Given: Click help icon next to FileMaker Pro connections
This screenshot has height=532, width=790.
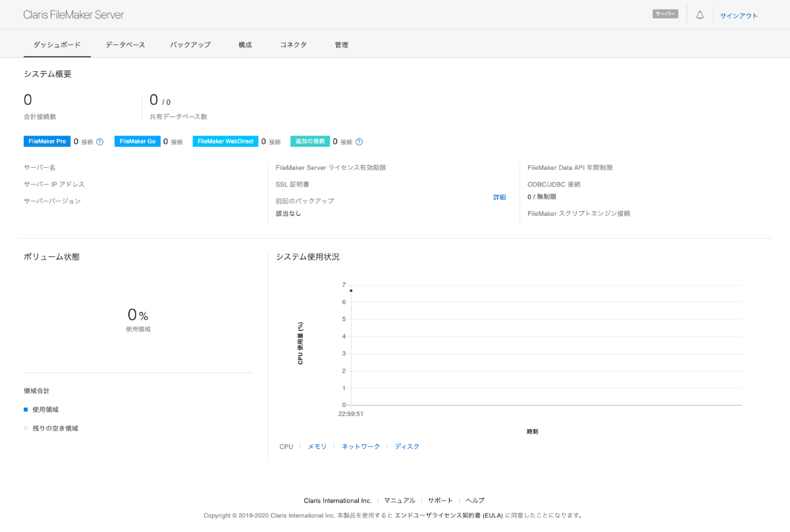Looking at the screenshot, I should pyautogui.click(x=100, y=142).
